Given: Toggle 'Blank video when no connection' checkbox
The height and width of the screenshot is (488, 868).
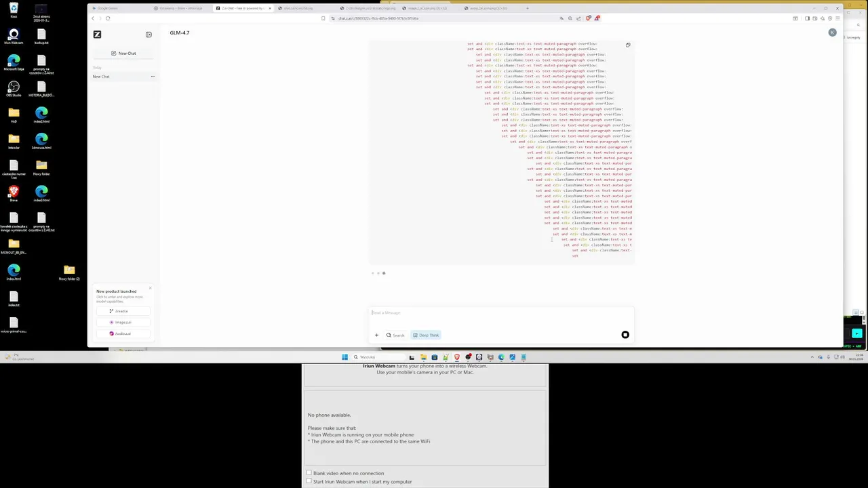Looking at the screenshot, I should point(309,473).
